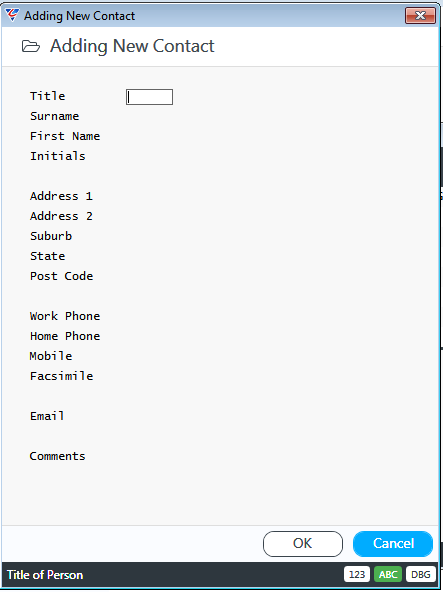Select the Work Phone field label
Viewport: 443px width, 592px height.
(65, 316)
